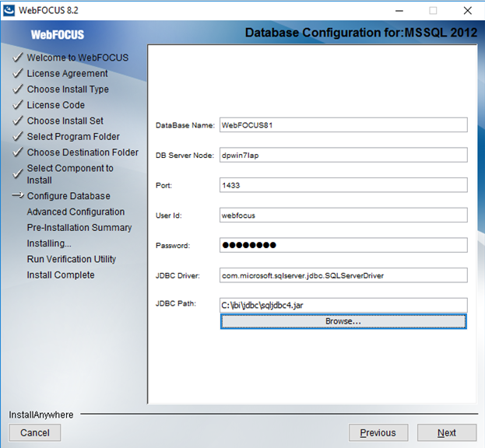Click the 'DataBase Name:' field label
Image resolution: width=485 pixels, height=448 pixels.
coord(185,125)
